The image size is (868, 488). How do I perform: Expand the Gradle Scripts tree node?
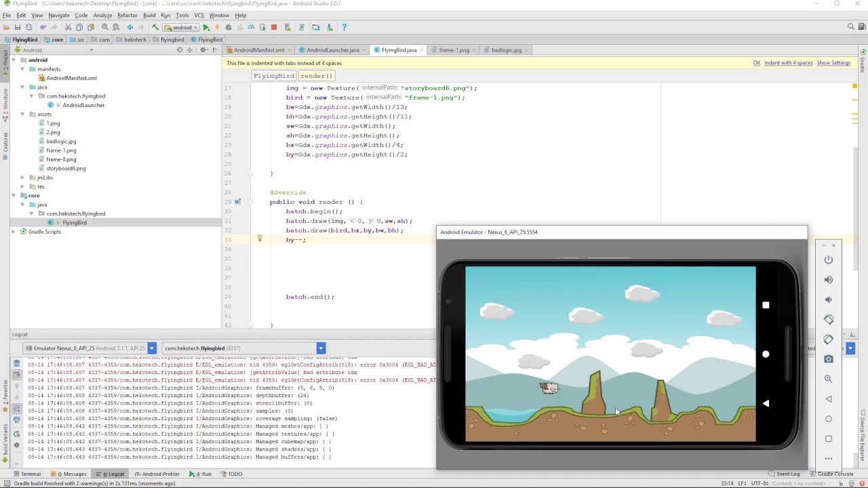click(14, 232)
